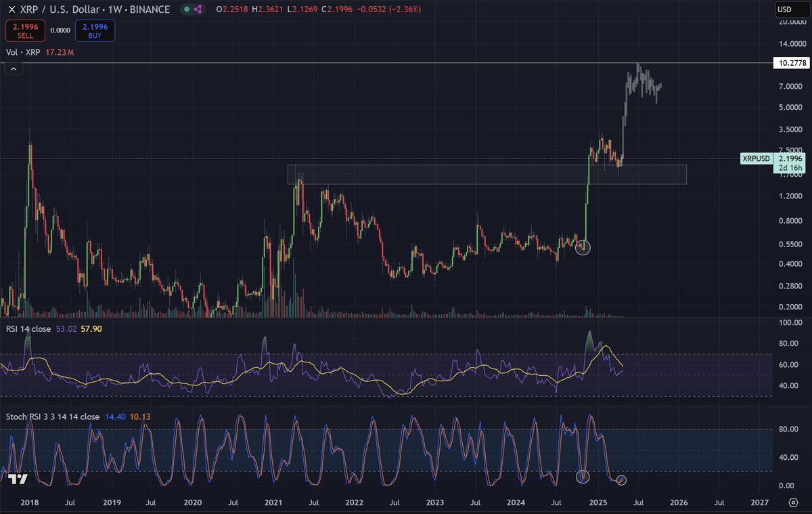Collapse the main price pane with the chevron icon
812x514 pixels.
(13, 68)
